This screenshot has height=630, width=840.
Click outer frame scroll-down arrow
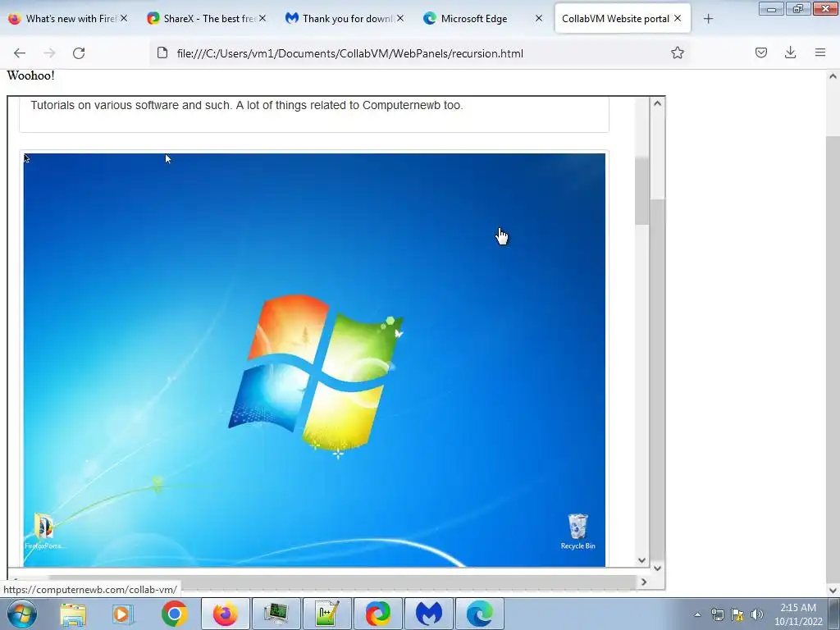click(x=657, y=568)
